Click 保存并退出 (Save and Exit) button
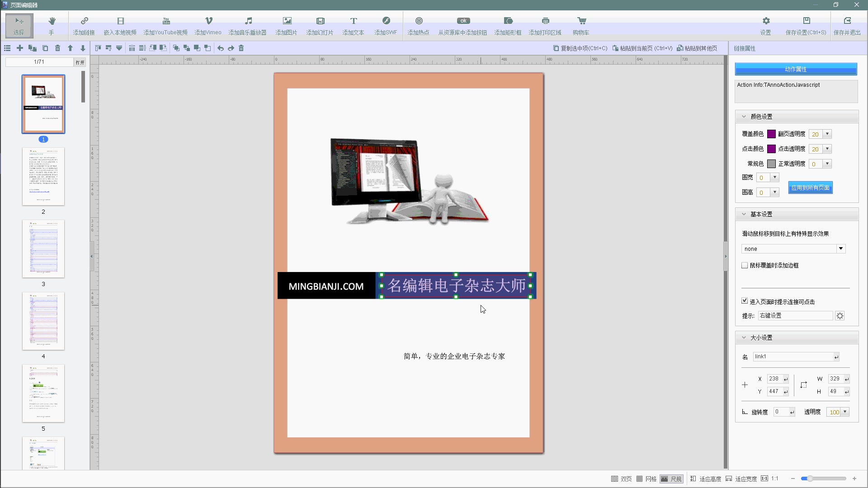Viewport: 868px width, 488px height. point(847,25)
